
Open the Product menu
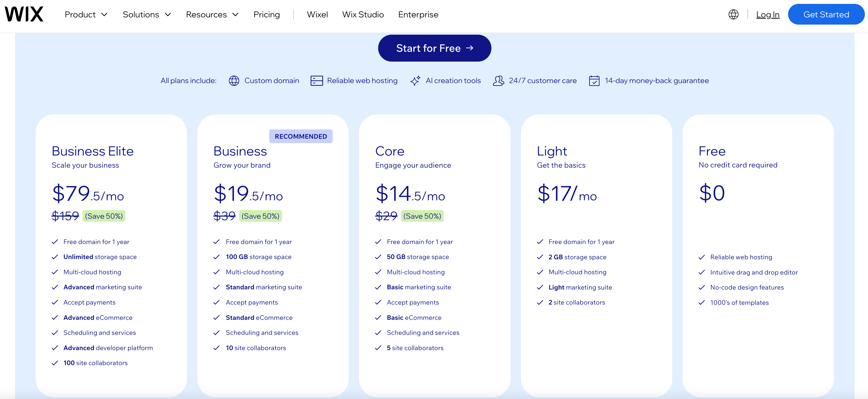point(80,14)
